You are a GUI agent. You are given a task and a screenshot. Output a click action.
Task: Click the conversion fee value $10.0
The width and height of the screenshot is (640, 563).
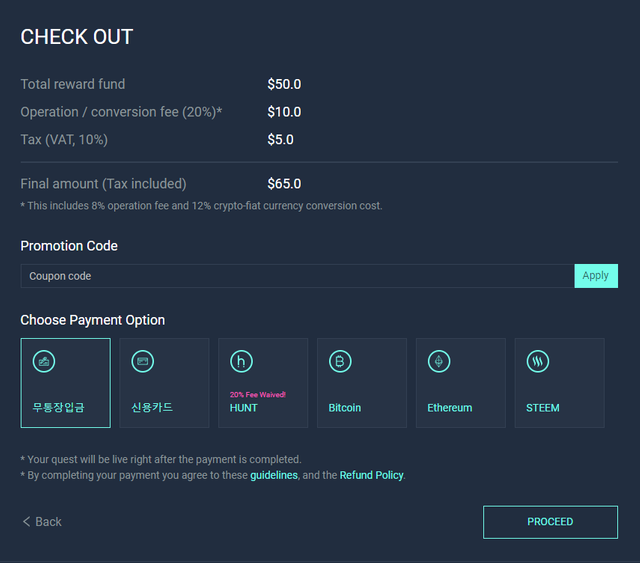tap(284, 112)
